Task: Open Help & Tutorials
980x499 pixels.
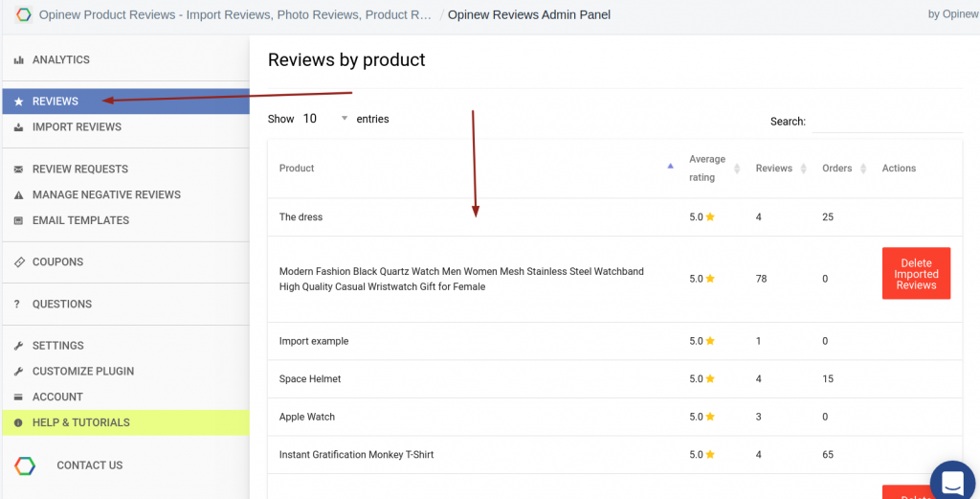Action: coord(125,422)
